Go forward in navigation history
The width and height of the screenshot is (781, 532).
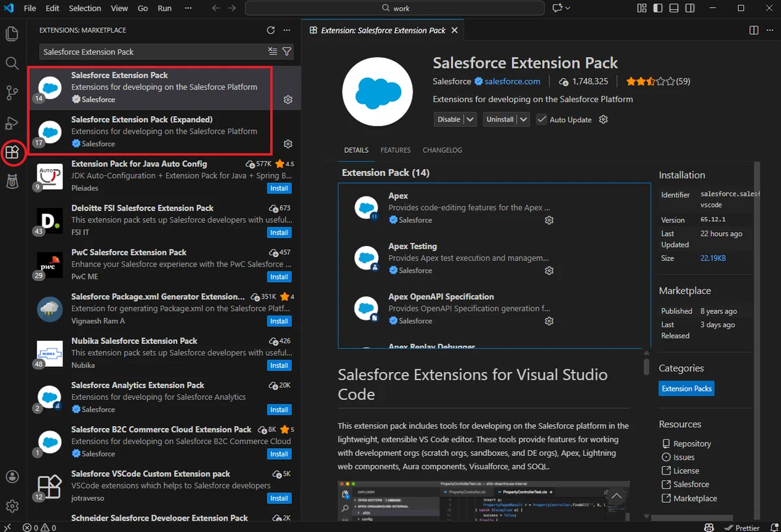[x=232, y=8]
